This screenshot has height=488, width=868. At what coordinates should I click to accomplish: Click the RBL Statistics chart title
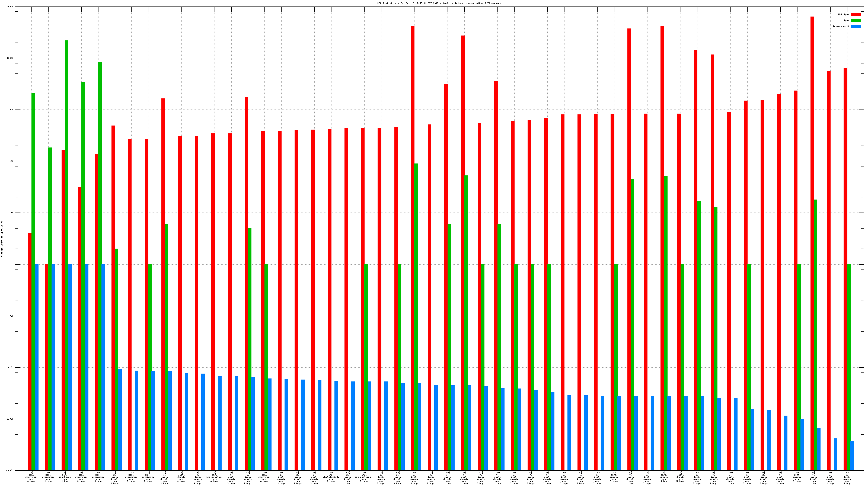[439, 3]
